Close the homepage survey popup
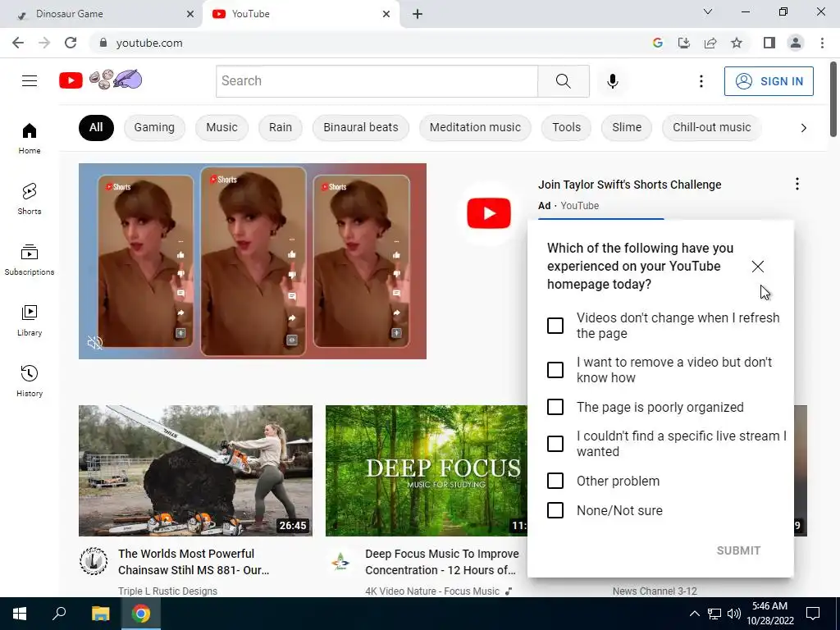 point(757,267)
